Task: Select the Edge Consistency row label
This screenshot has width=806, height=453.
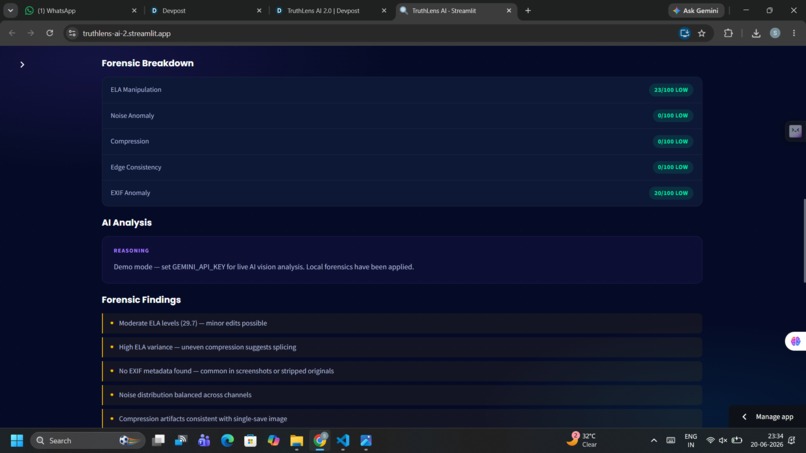Action: click(136, 167)
